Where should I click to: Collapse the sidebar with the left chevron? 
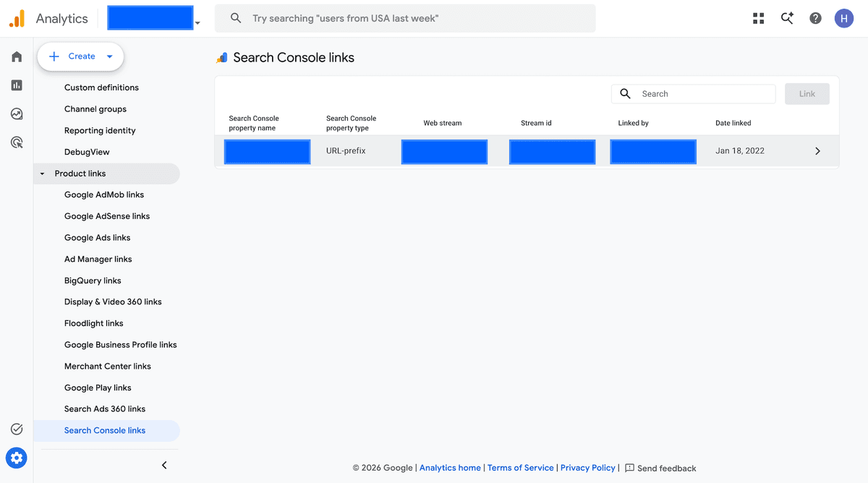[164, 465]
